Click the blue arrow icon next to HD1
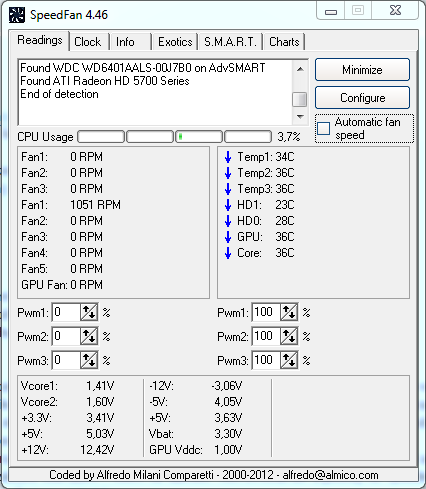The image size is (426, 489). pos(228,205)
